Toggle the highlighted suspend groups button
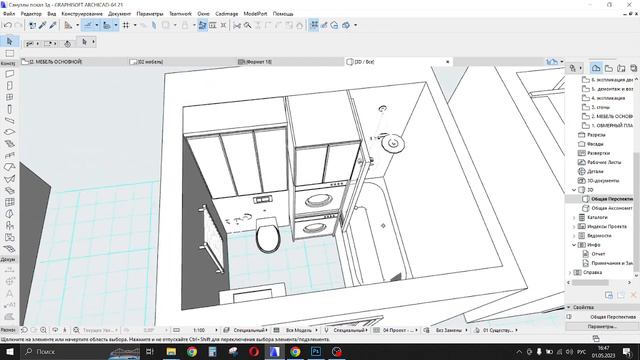 [x=314, y=25]
